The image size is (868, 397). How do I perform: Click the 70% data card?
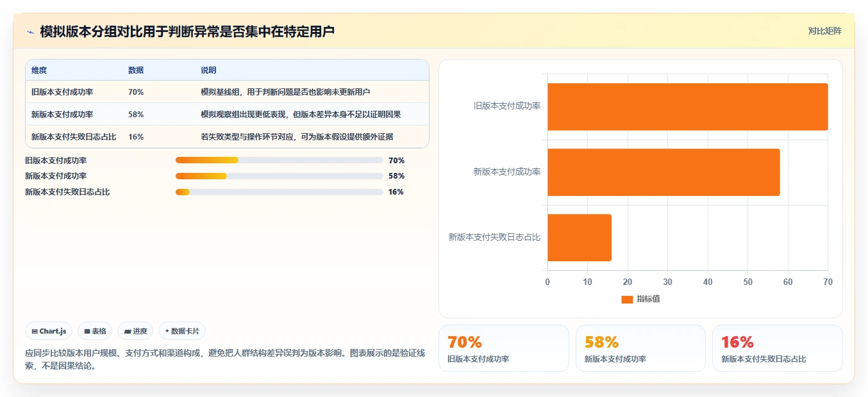(x=504, y=348)
